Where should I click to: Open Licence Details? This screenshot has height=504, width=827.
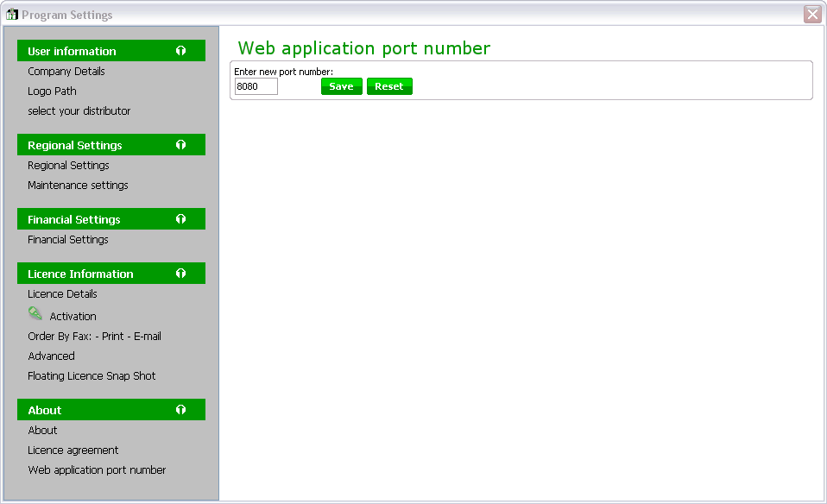pyautogui.click(x=63, y=294)
